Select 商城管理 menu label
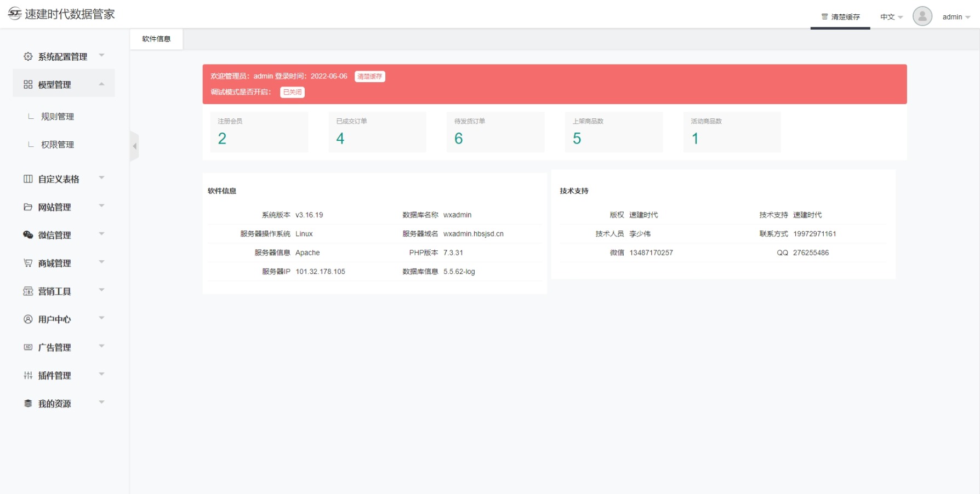The width and height of the screenshot is (980, 494). 54,263
